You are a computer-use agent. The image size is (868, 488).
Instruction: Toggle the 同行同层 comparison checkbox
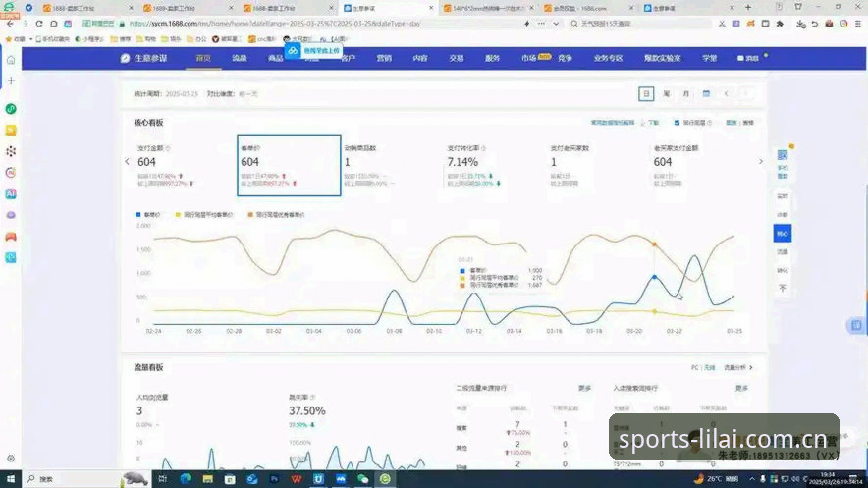[x=677, y=123]
